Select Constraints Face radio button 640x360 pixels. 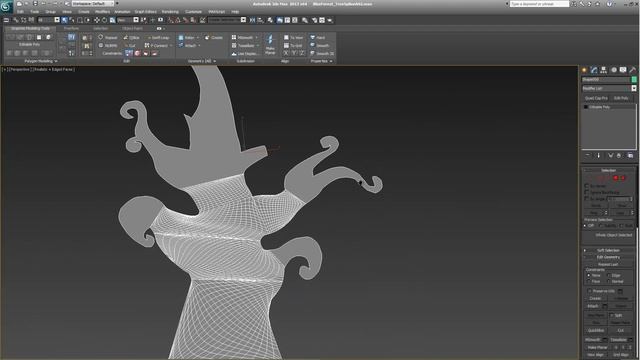point(588,282)
